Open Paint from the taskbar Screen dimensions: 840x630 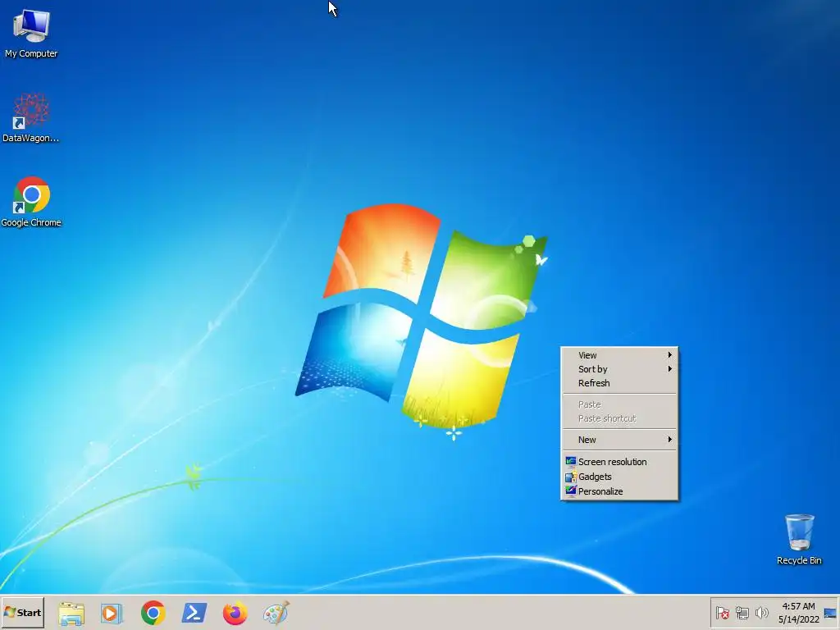[x=276, y=613]
